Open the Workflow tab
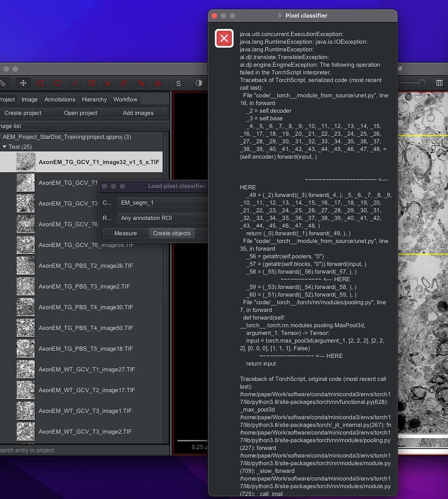448x499 pixels. [125, 99]
